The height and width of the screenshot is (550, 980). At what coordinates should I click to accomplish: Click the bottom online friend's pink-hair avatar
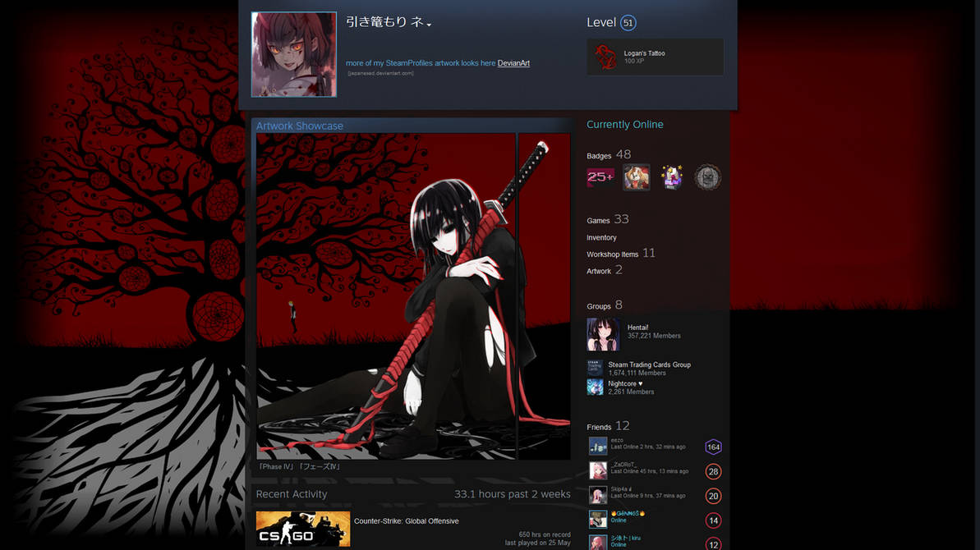click(598, 543)
